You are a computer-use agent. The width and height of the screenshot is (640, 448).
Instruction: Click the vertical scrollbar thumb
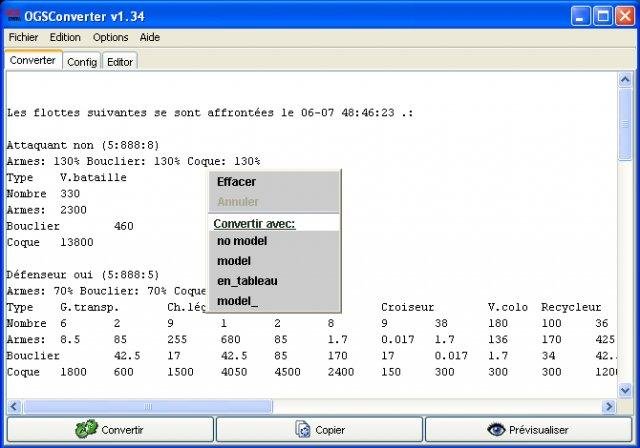click(625, 124)
